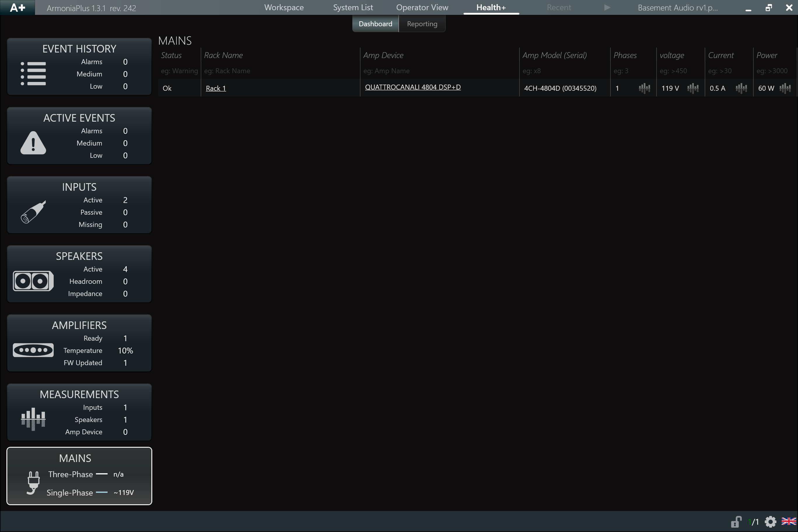Sort by Amp Model (Serial) column header
The image size is (798, 532).
(x=554, y=55)
